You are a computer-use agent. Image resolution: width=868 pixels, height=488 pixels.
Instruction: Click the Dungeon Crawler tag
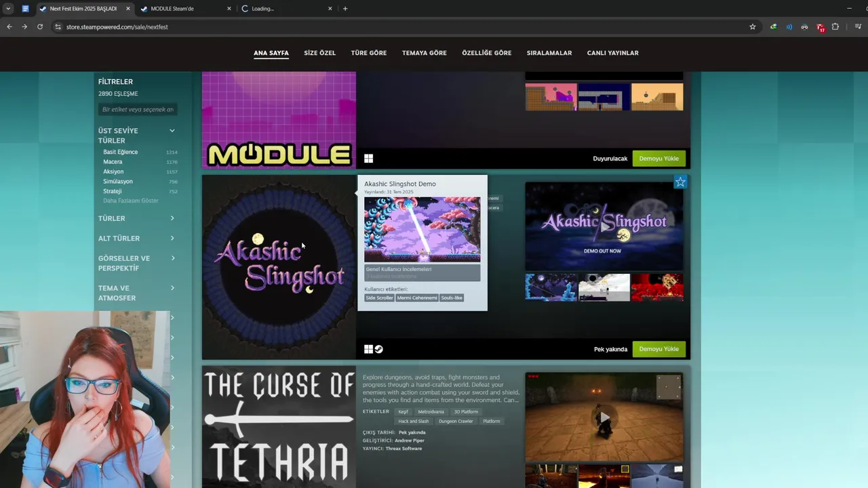pyautogui.click(x=456, y=421)
